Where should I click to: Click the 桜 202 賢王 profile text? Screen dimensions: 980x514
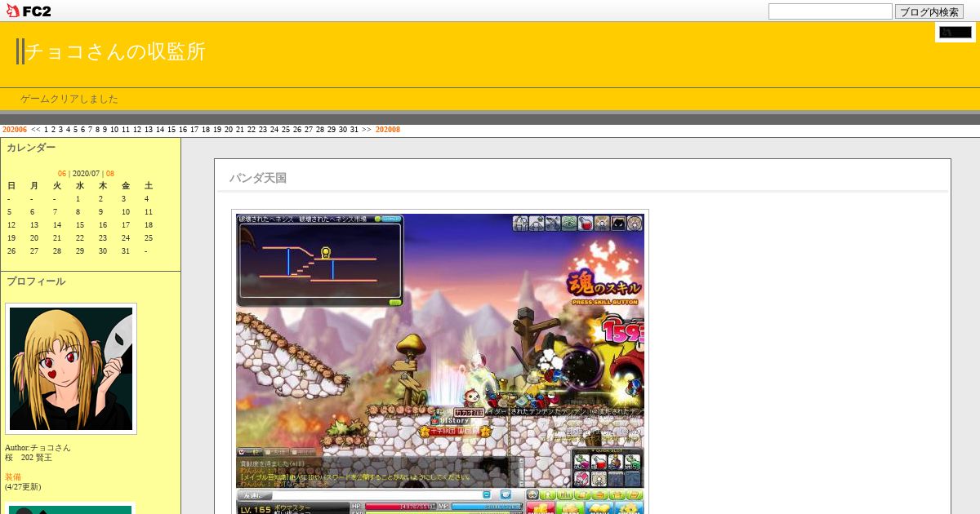pyautogui.click(x=29, y=458)
